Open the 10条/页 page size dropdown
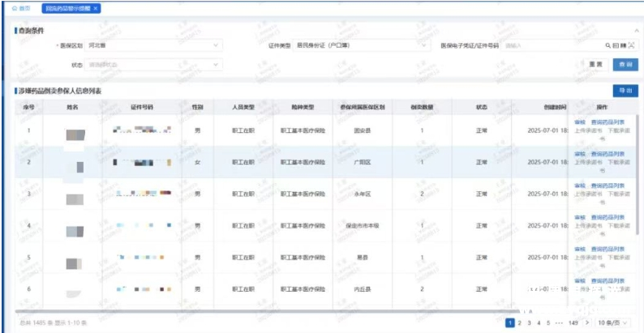 click(613, 322)
